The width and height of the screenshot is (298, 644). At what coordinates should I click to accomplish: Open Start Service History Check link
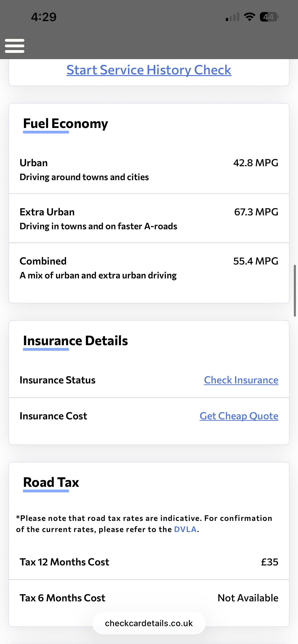[x=149, y=70]
